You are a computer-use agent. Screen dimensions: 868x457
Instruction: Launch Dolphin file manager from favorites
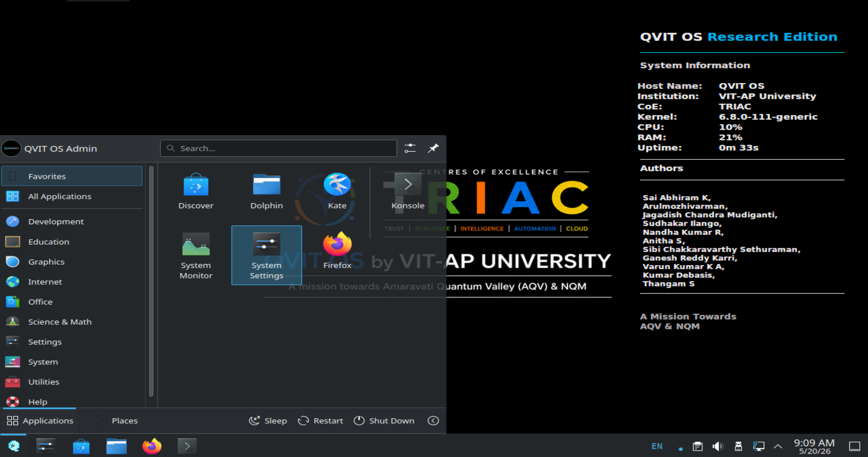(x=266, y=192)
